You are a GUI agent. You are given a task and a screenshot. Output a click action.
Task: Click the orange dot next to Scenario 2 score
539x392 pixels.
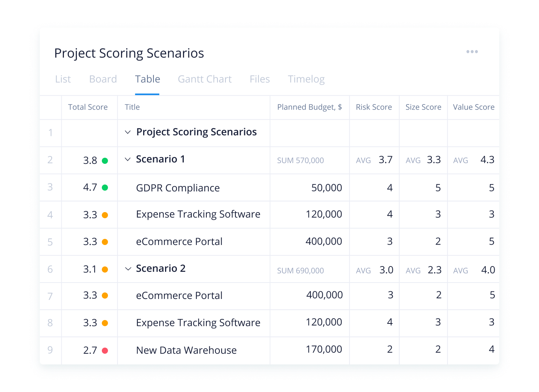(x=105, y=269)
